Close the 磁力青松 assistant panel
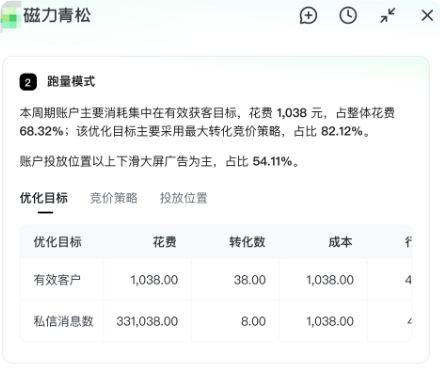 coord(427,16)
